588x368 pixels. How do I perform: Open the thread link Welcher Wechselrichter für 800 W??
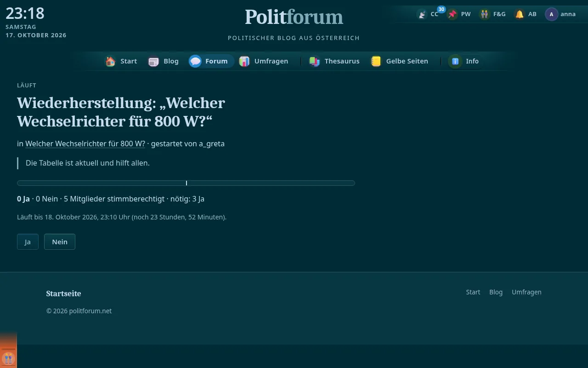pyautogui.click(x=85, y=144)
